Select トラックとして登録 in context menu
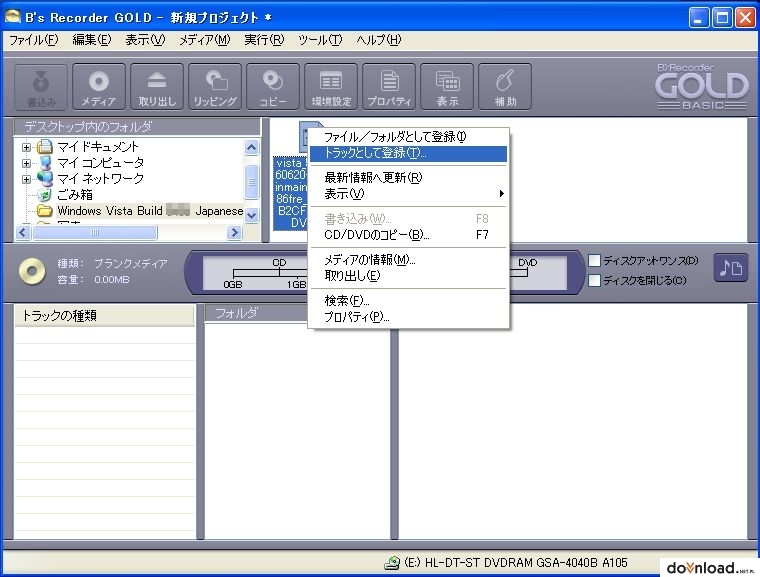Screen dimensions: 760x577 (x=408, y=153)
